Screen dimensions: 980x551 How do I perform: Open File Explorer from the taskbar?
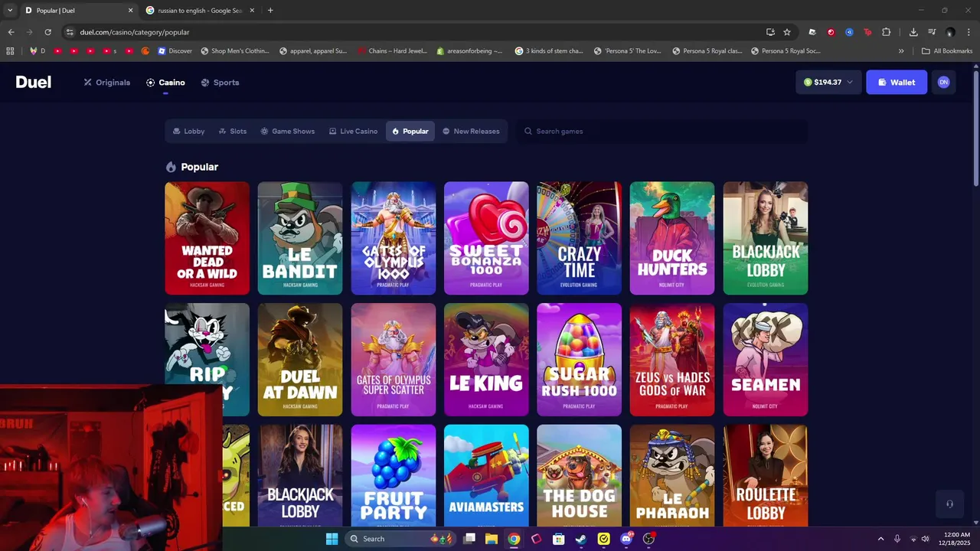[492, 539]
